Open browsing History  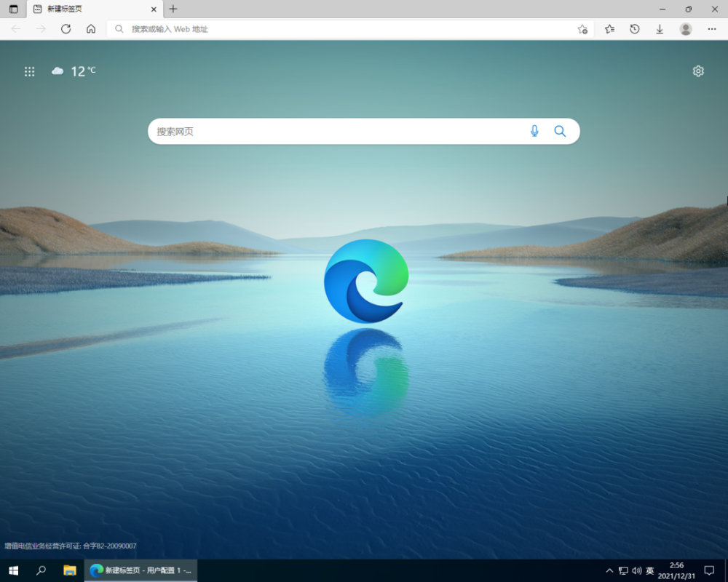[635, 29]
